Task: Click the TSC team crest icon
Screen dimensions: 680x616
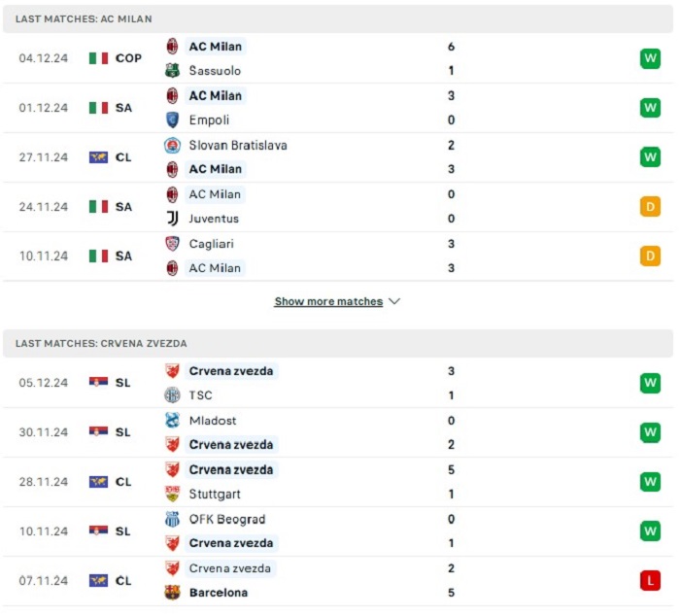Action: pos(172,394)
